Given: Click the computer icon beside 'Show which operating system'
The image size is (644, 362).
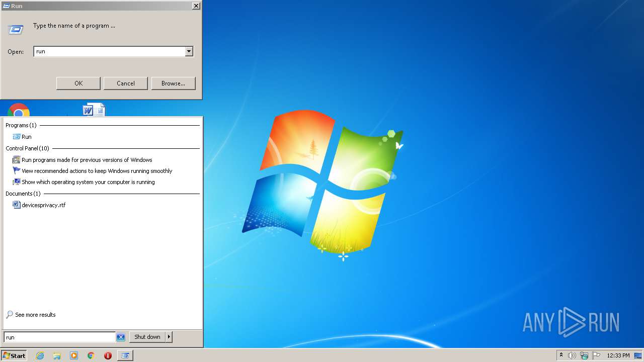Looking at the screenshot, I should pyautogui.click(x=16, y=182).
